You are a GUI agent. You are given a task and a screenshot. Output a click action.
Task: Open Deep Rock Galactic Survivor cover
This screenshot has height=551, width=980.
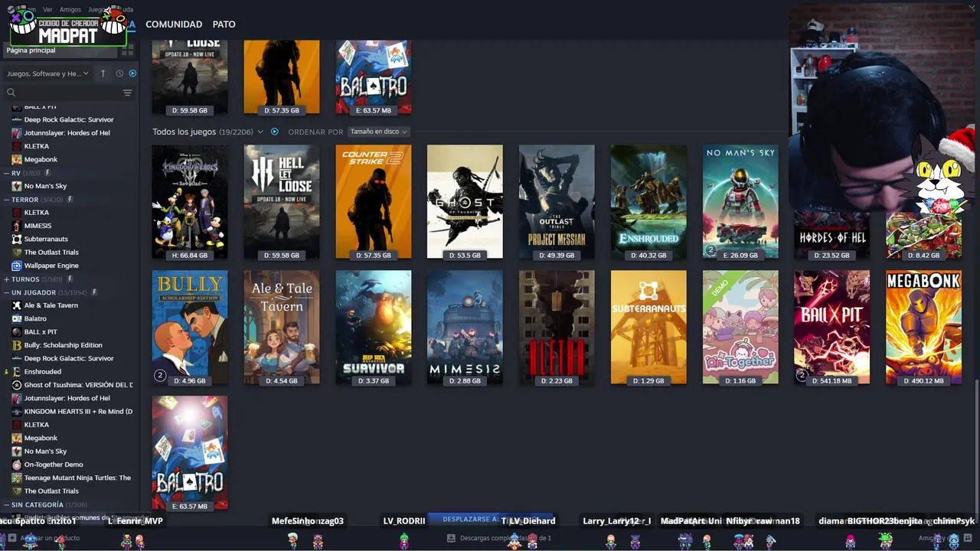(x=374, y=328)
